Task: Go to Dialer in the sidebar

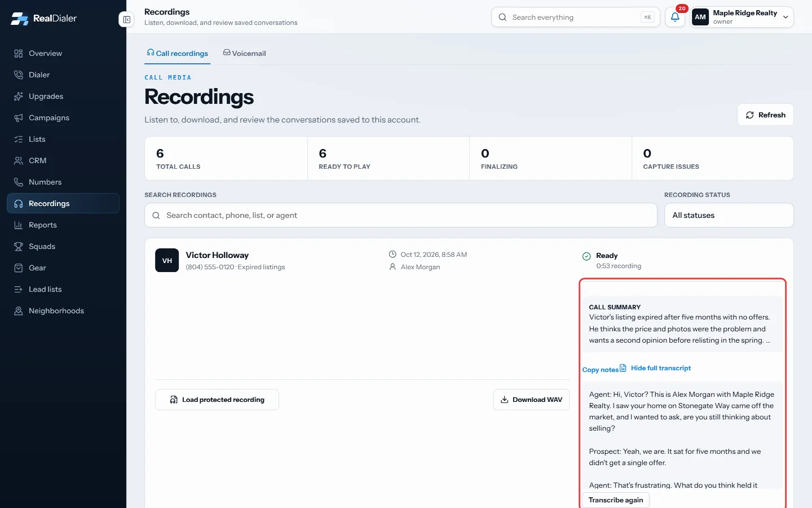Action: click(63, 75)
